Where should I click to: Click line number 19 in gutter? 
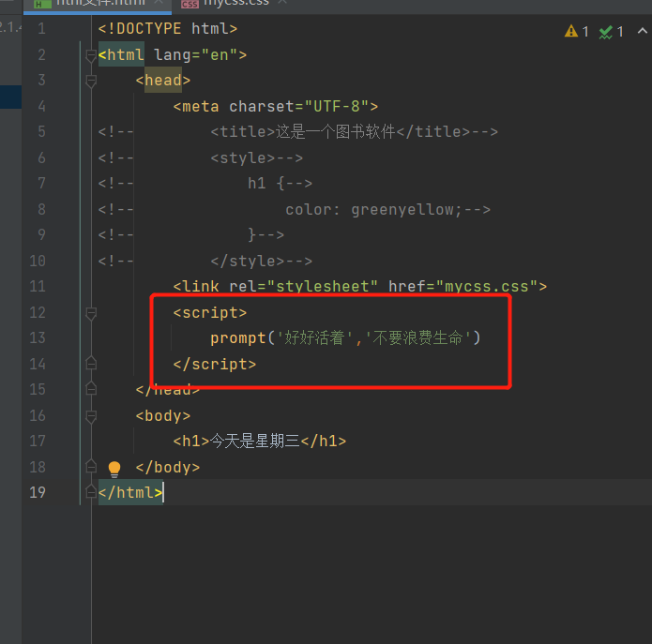coord(38,492)
